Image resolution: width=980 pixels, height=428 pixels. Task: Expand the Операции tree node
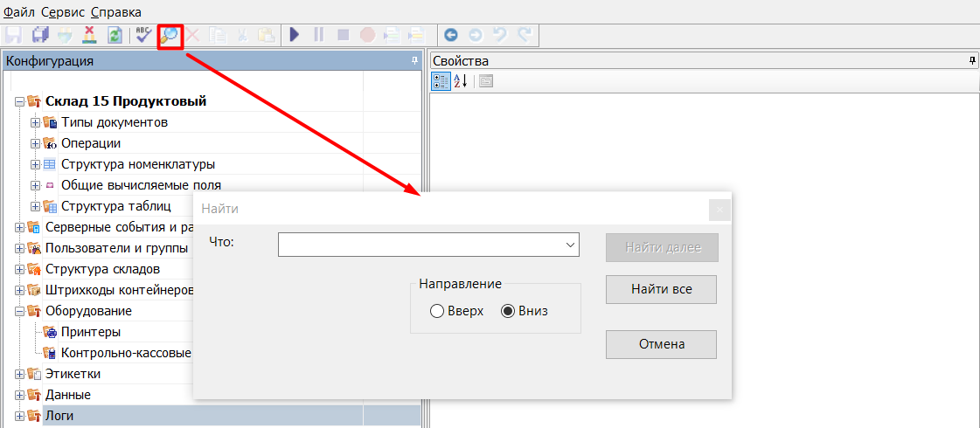pyautogui.click(x=35, y=144)
